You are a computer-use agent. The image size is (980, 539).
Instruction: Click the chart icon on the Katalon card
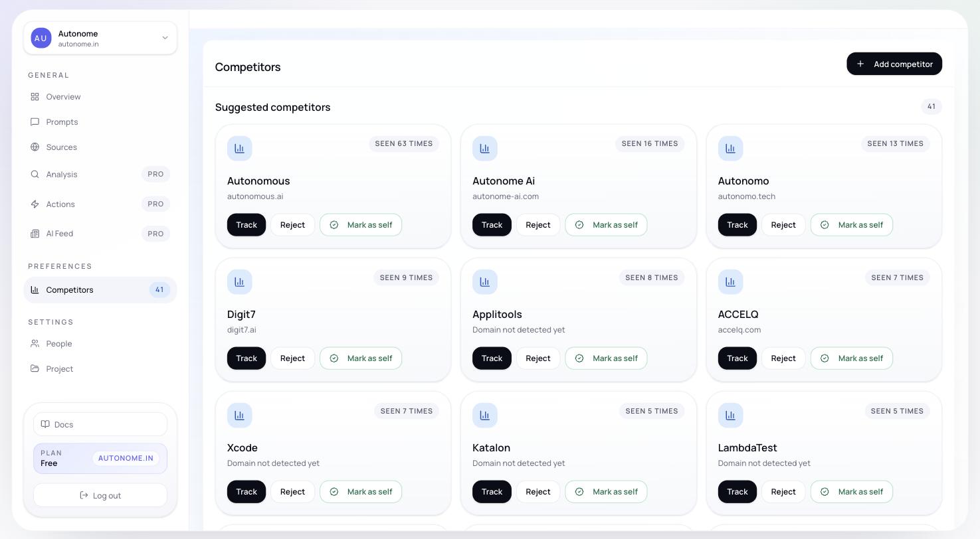(x=485, y=416)
